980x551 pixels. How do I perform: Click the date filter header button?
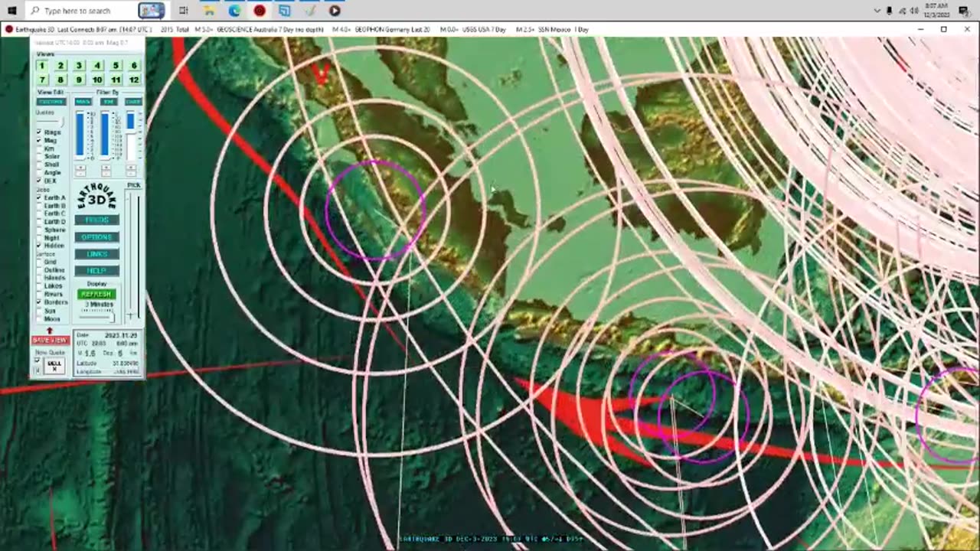(x=133, y=102)
